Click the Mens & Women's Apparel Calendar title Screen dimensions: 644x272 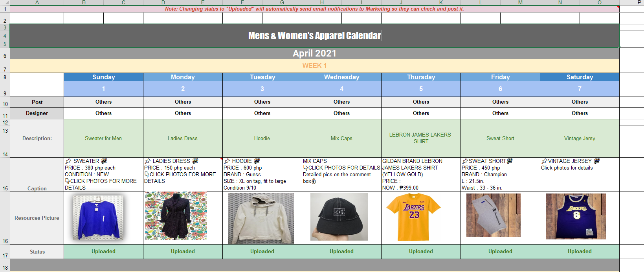tap(314, 36)
